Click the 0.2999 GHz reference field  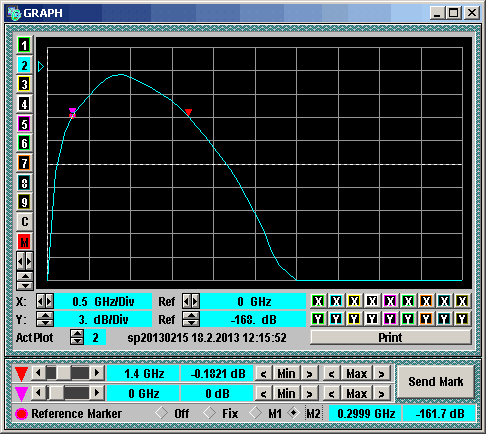point(366,414)
